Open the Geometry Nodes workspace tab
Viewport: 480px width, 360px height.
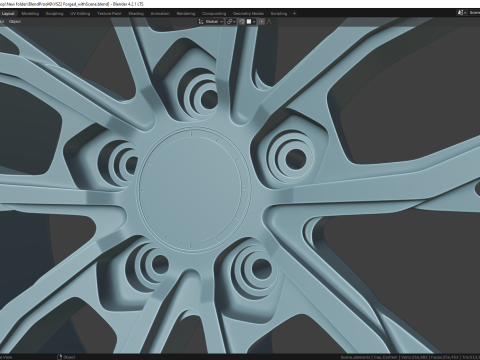(x=248, y=14)
